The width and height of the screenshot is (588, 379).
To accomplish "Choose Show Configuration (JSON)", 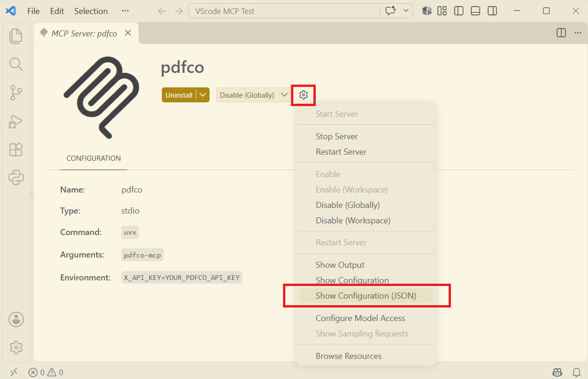I will [x=366, y=296].
